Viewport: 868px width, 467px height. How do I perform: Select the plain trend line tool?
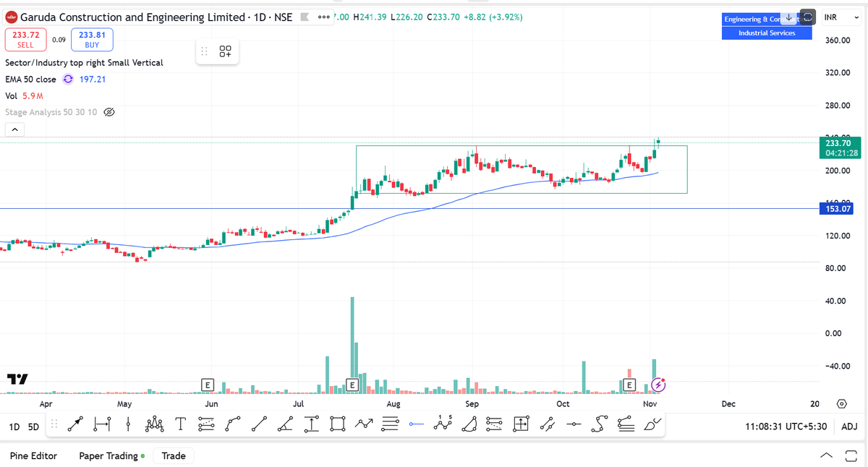click(259, 424)
